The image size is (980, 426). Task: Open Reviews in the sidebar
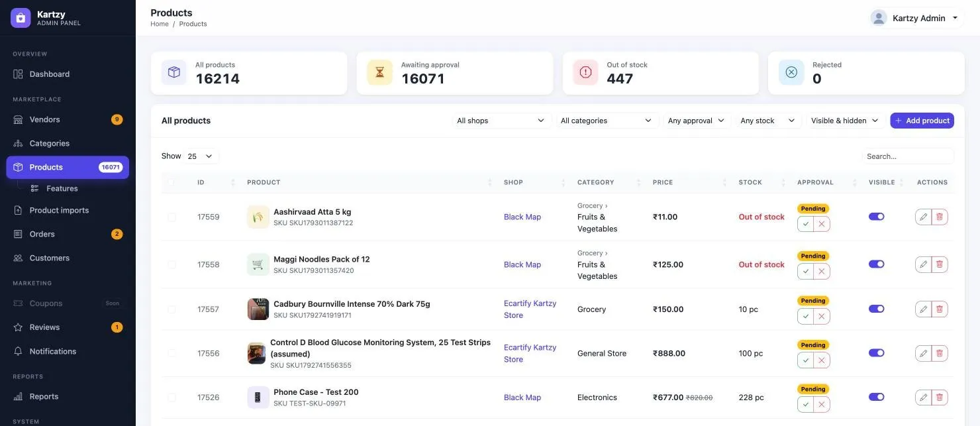[x=68, y=327]
